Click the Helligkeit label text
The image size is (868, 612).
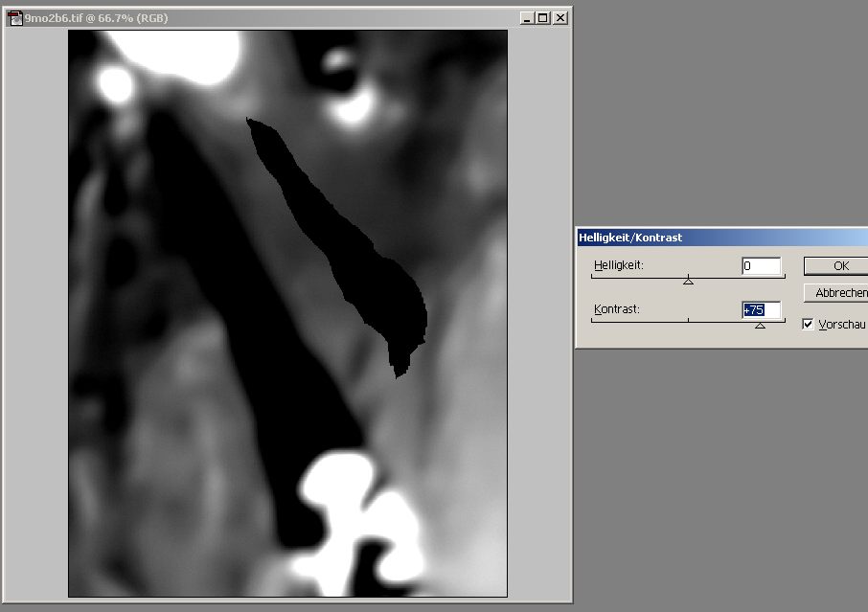pyautogui.click(x=618, y=265)
